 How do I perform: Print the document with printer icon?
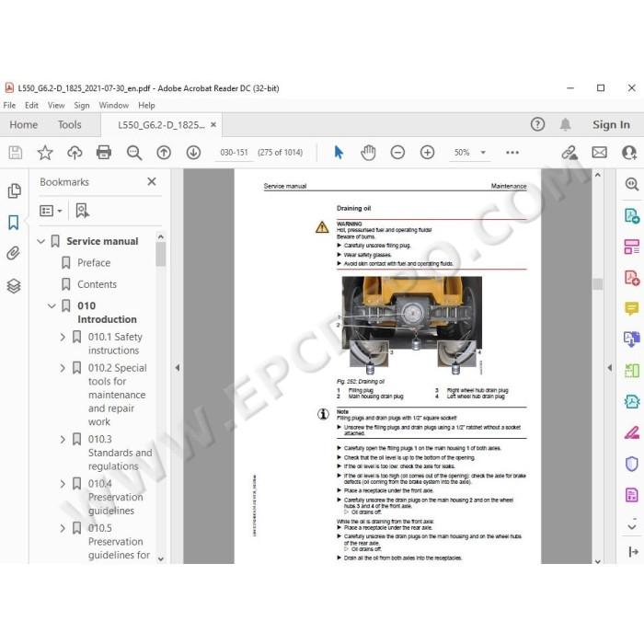[x=103, y=153]
